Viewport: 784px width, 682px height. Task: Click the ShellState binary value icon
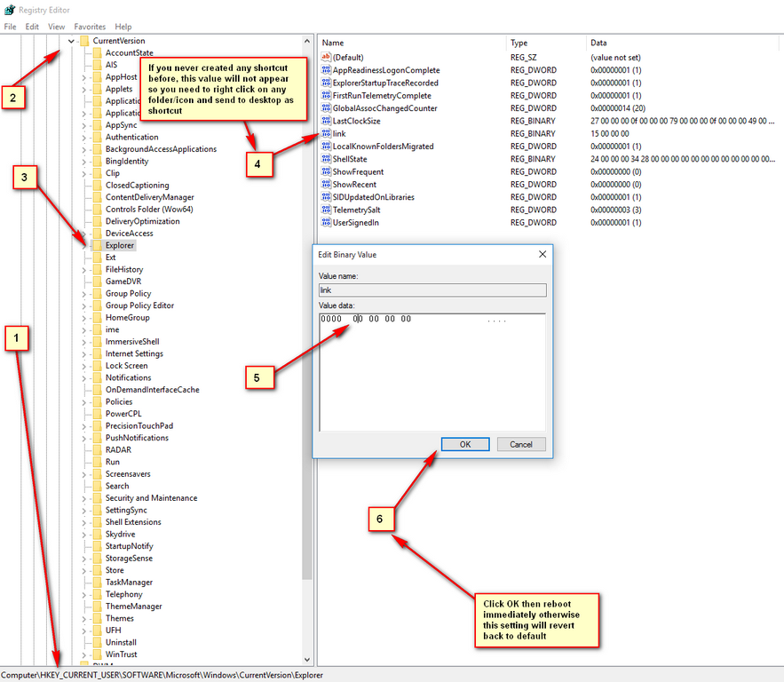pyautogui.click(x=327, y=159)
